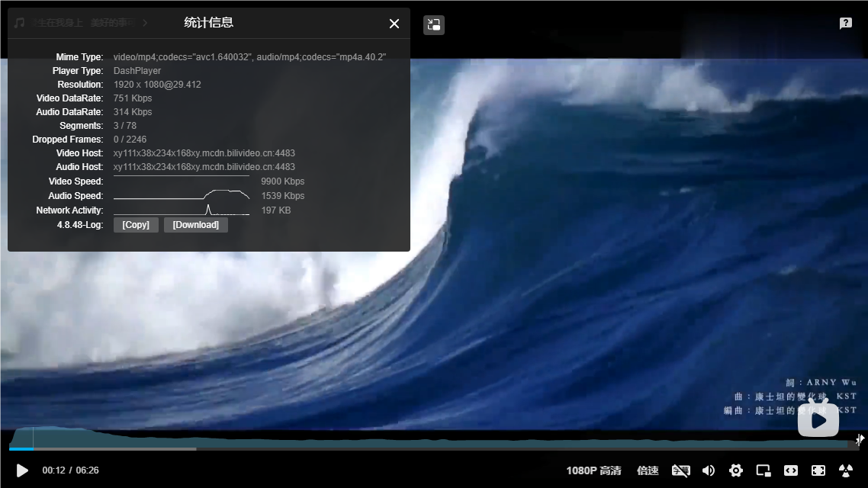Image resolution: width=868 pixels, height=488 pixels.
Task: Open the 1080P 高清 quality menu
Action: coord(593,470)
